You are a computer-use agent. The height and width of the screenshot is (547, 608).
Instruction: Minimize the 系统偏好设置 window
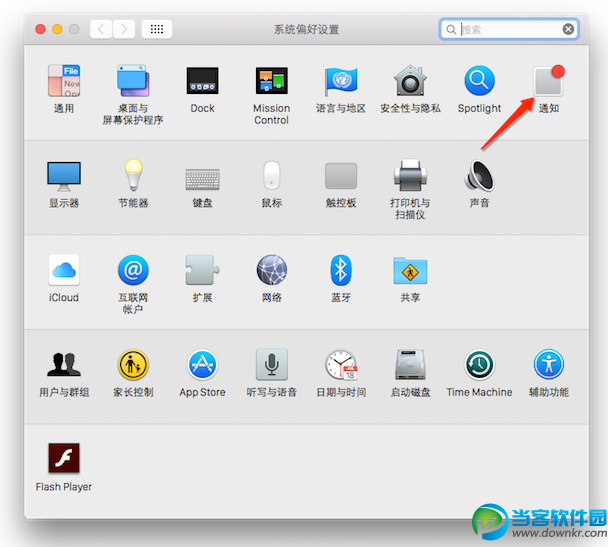click(x=57, y=29)
